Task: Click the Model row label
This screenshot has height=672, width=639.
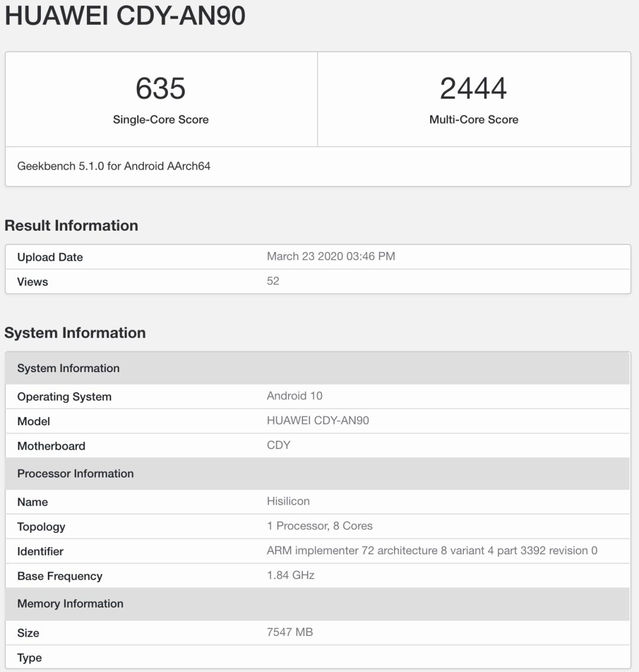Action: coord(33,422)
